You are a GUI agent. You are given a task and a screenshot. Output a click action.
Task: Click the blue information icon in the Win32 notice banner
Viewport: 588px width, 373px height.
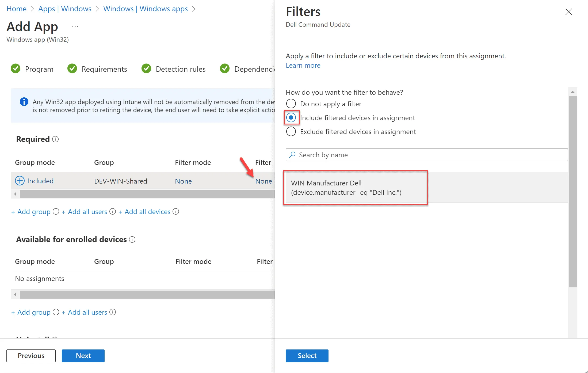[x=24, y=102]
